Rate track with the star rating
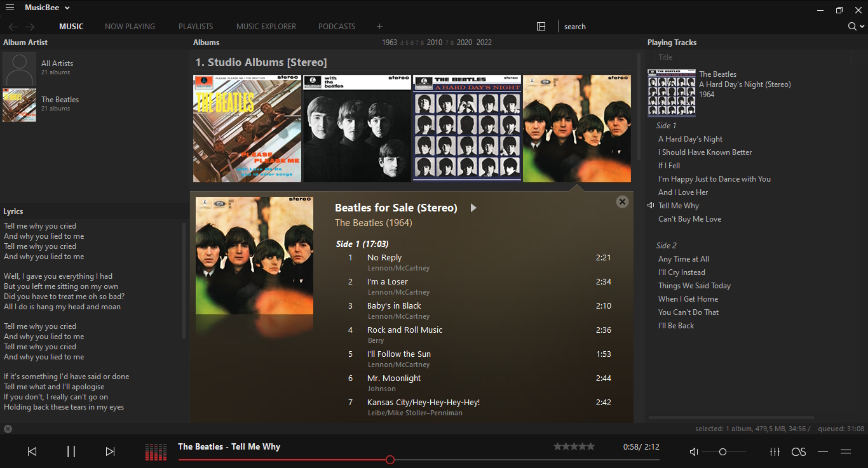The height and width of the screenshot is (468, 868). [574, 447]
